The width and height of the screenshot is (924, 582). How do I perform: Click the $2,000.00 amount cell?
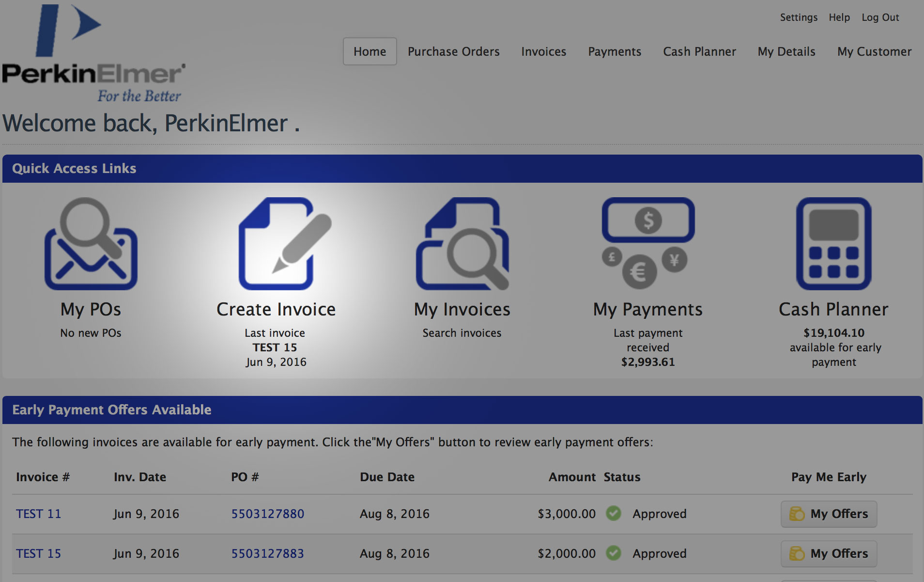(x=567, y=553)
